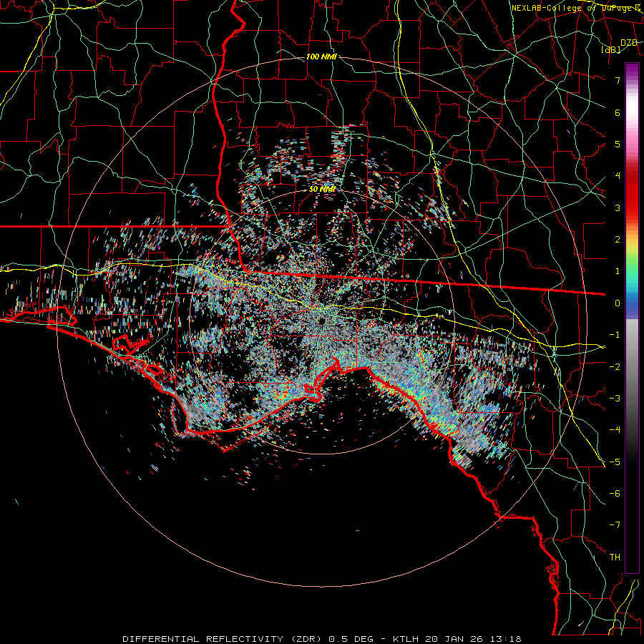Click the -3 value on the color scale
The height and width of the screenshot is (644, 644).
click(615, 399)
